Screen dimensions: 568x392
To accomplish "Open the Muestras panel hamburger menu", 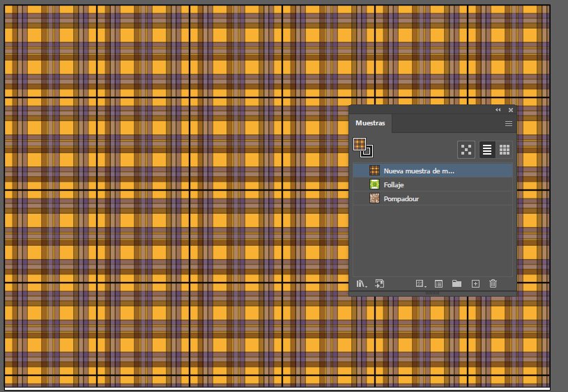I will click(509, 123).
